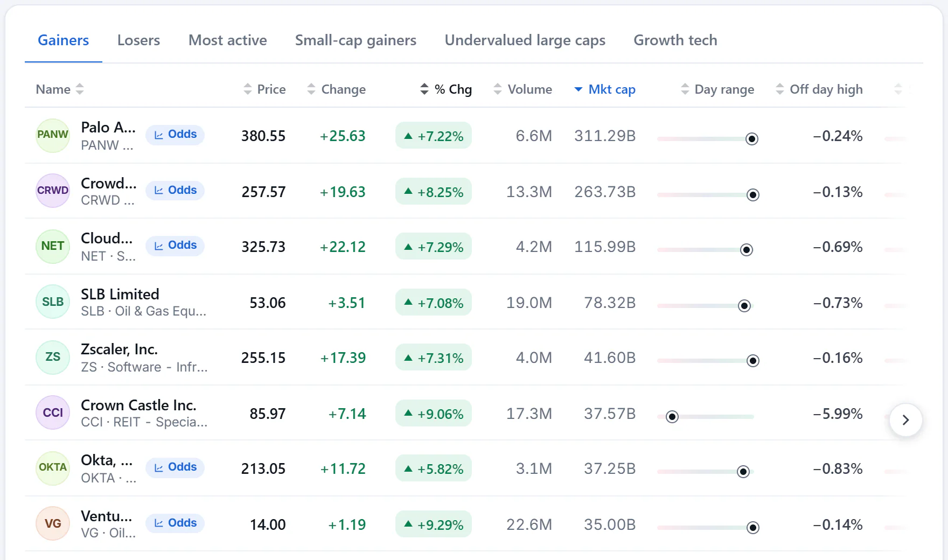Open the PANW ticker logo

(x=53, y=136)
